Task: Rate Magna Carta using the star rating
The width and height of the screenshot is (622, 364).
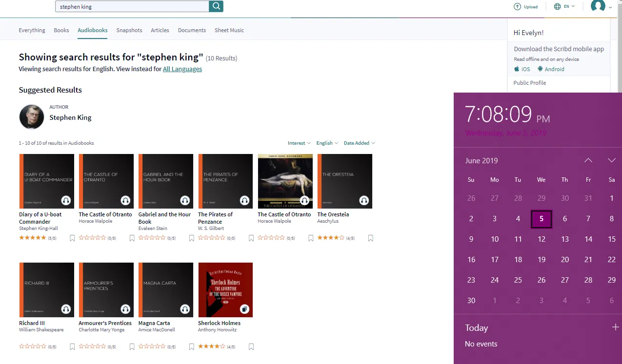Action: click(152, 347)
